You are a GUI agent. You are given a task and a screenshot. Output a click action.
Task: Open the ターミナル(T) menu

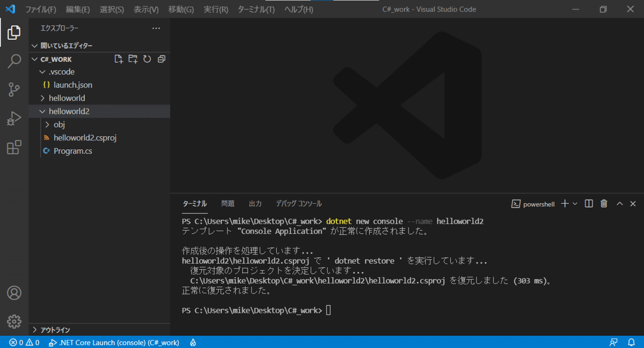(x=256, y=10)
